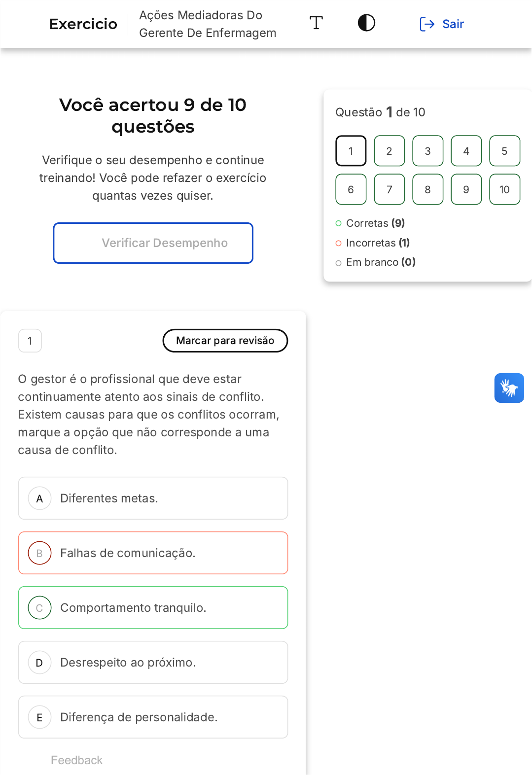
Task: Click the text size T icon
Action: (316, 23)
